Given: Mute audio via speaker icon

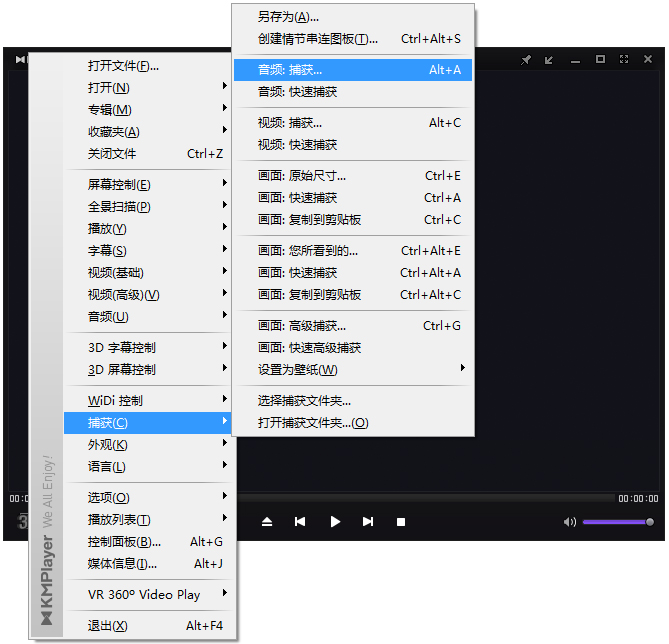Looking at the screenshot, I should (x=570, y=522).
